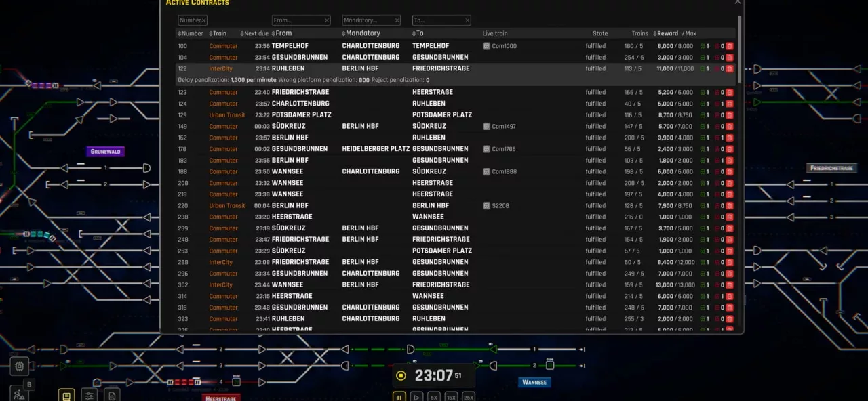The image size is (868, 401).
Task: Click the Number filter field
Action: (193, 20)
